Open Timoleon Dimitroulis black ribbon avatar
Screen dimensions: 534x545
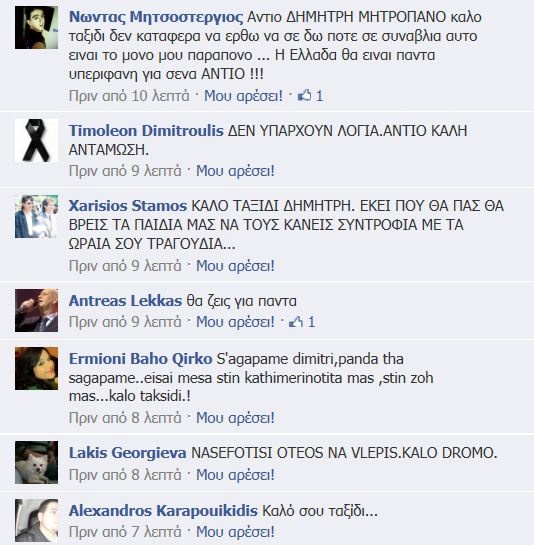[37, 140]
